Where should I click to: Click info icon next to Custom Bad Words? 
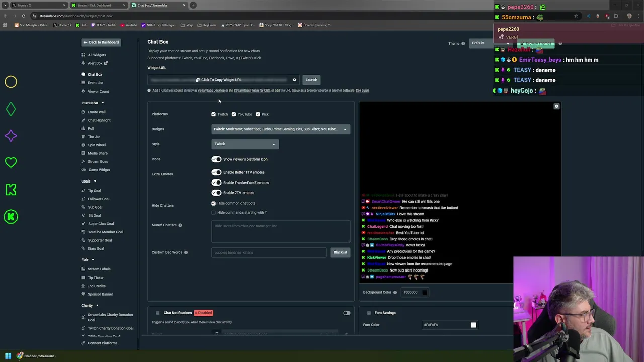tap(186, 252)
